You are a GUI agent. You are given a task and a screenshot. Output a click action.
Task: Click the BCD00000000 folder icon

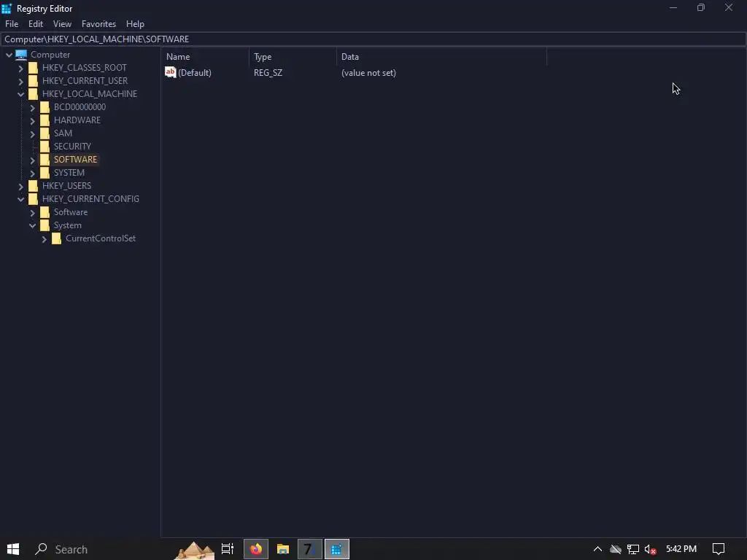(x=44, y=107)
